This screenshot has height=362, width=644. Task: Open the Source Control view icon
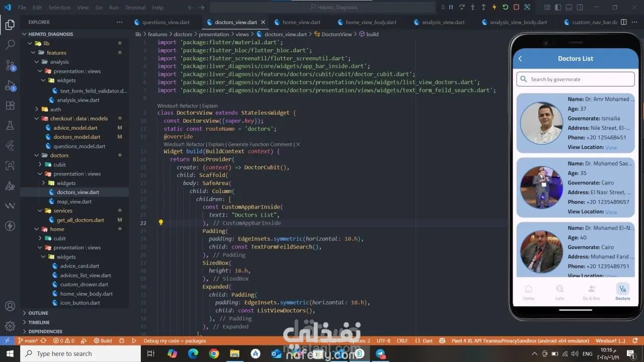(x=10, y=65)
